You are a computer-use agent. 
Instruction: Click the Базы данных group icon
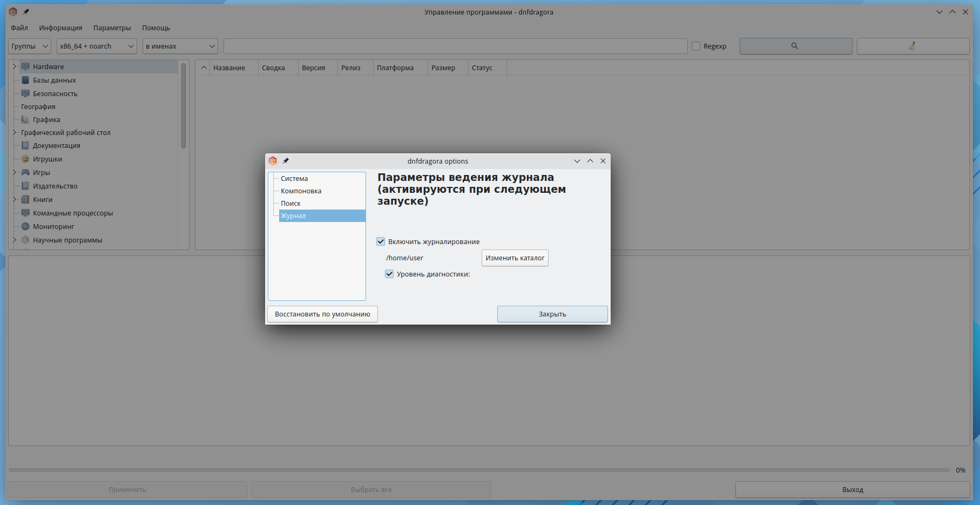click(x=25, y=80)
